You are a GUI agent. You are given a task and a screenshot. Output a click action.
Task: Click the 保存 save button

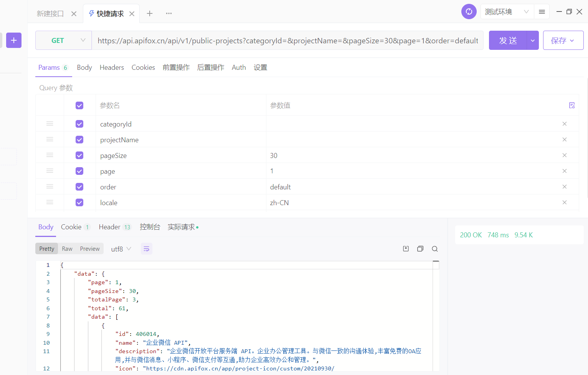pyautogui.click(x=563, y=40)
